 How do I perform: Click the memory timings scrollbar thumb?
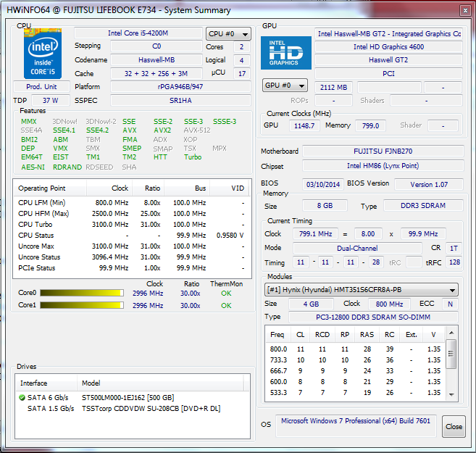click(x=451, y=354)
